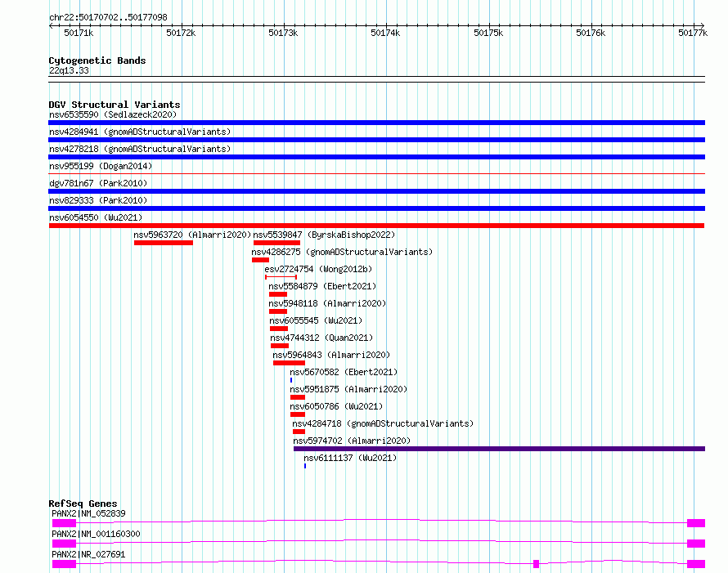Click the red bar under nsv6055545

tap(279, 329)
